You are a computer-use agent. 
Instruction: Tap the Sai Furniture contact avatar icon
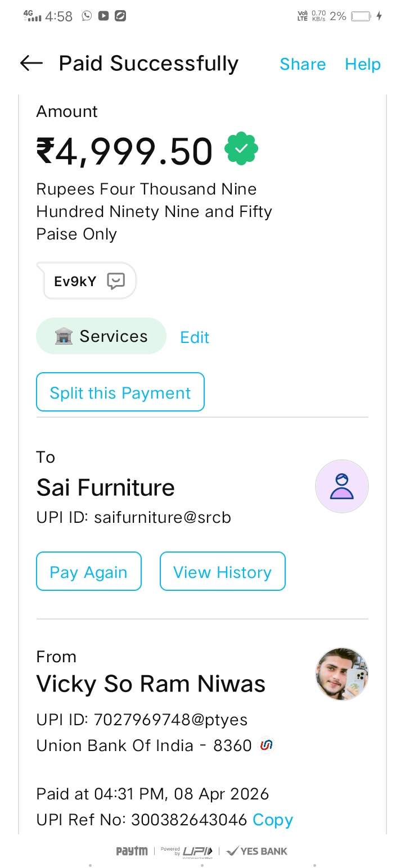tap(341, 486)
